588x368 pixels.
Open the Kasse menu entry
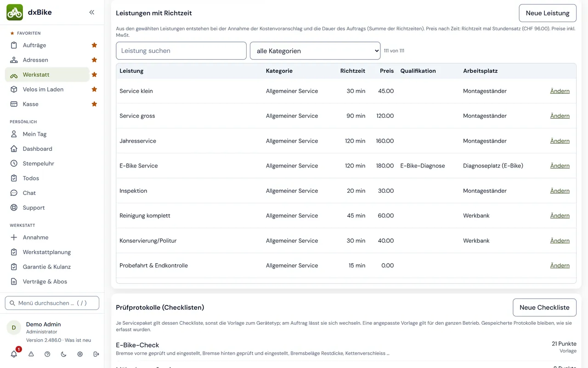coord(47,104)
